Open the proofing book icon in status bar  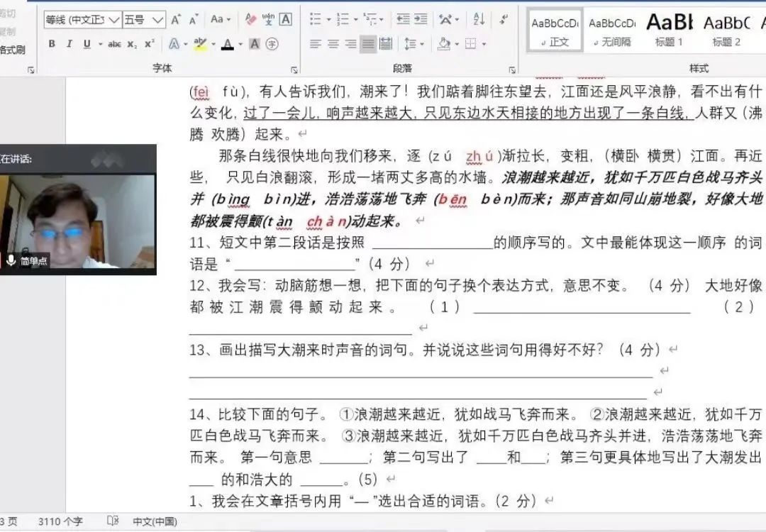113,521
